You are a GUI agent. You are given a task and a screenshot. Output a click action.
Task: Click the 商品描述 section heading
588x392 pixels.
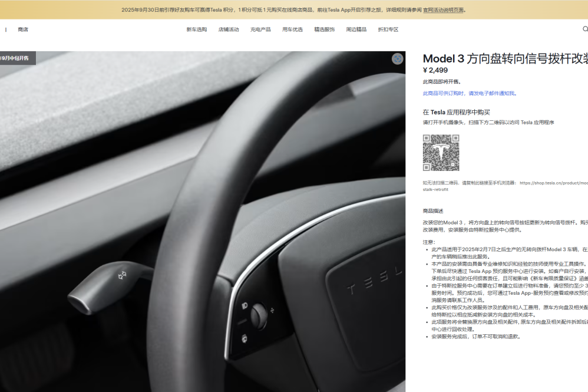coord(433,210)
